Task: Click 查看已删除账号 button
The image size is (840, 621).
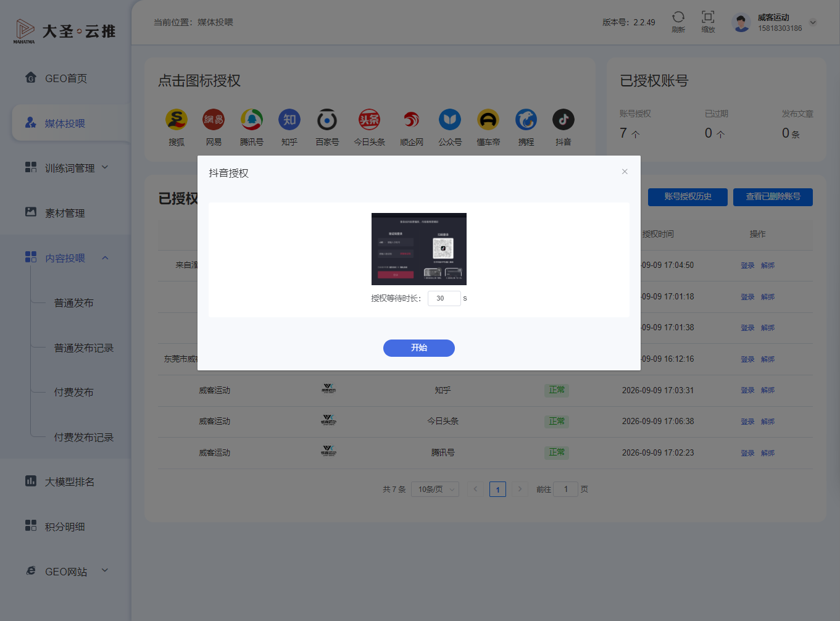Action: pyautogui.click(x=773, y=197)
